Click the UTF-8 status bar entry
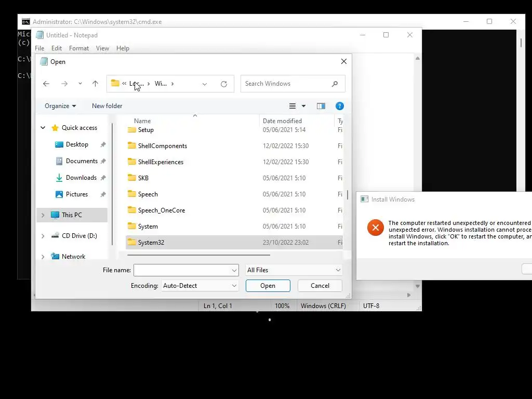The image size is (532, 399). [371, 305]
